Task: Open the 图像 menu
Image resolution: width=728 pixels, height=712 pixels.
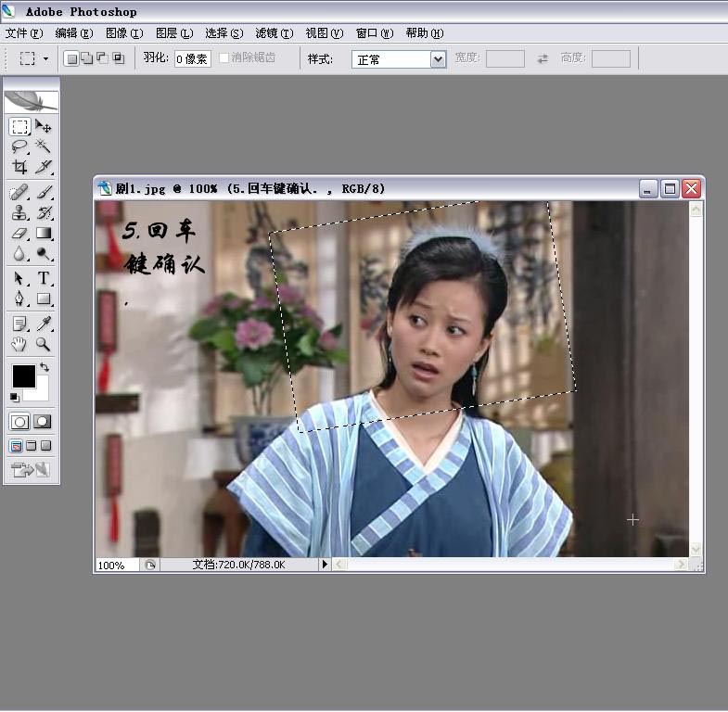Action: click(124, 33)
